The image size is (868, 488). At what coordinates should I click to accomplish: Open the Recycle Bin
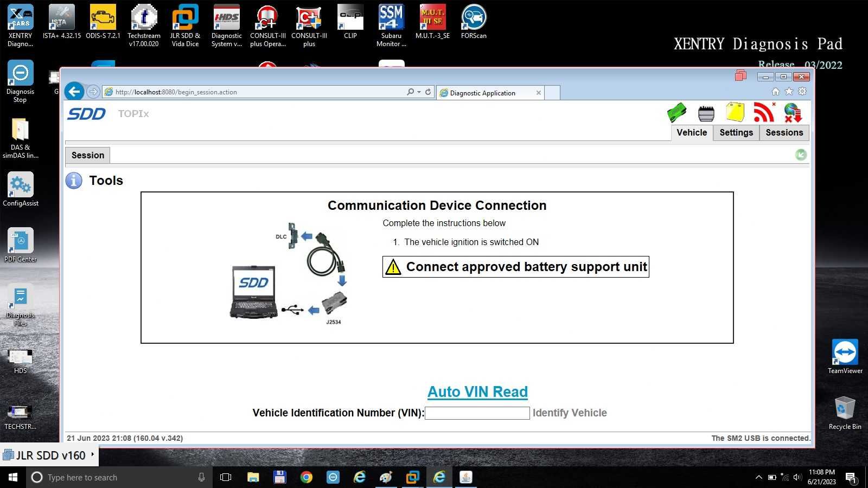pyautogui.click(x=845, y=413)
